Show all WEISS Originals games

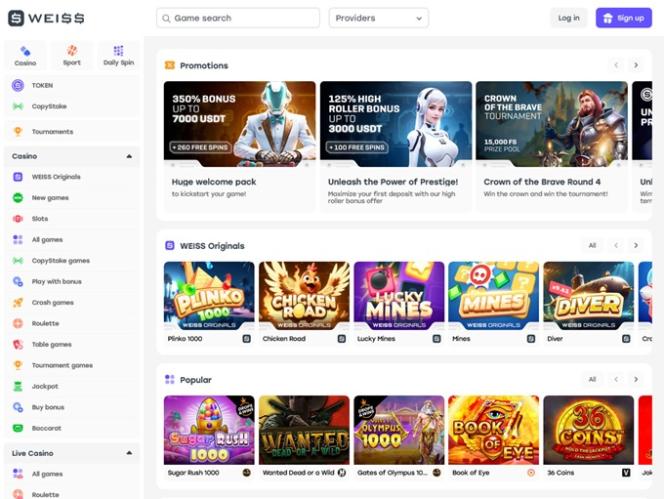pyautogui.click(x=592, y=245)
